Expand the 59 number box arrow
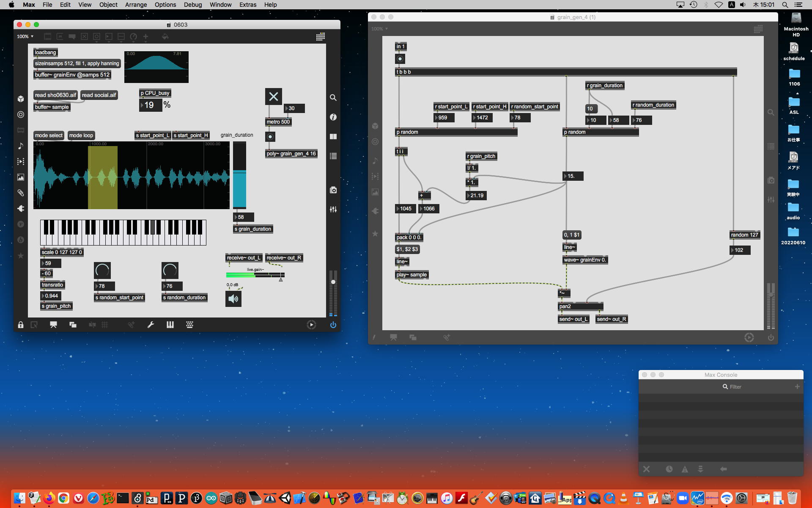This screenshot has height=508, width=812. pyautogui.click(x=43, y=263)
